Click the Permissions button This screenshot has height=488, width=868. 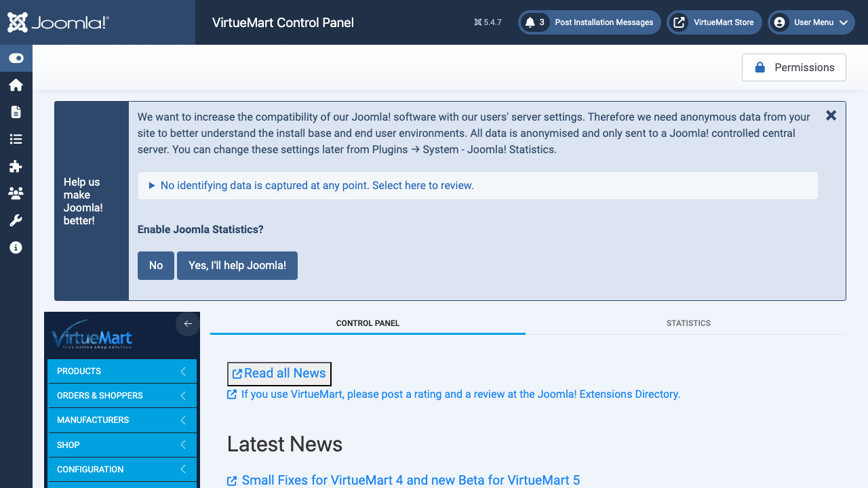[794, 68]
